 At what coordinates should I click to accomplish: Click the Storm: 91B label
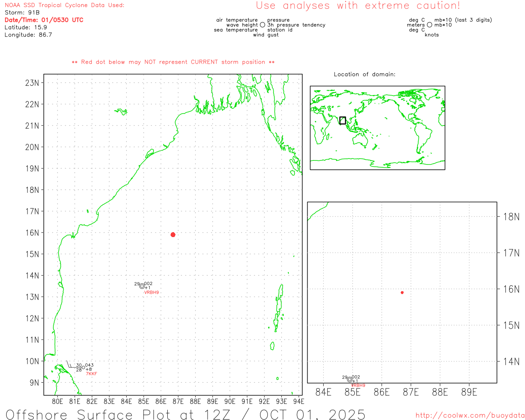point(22,12)
